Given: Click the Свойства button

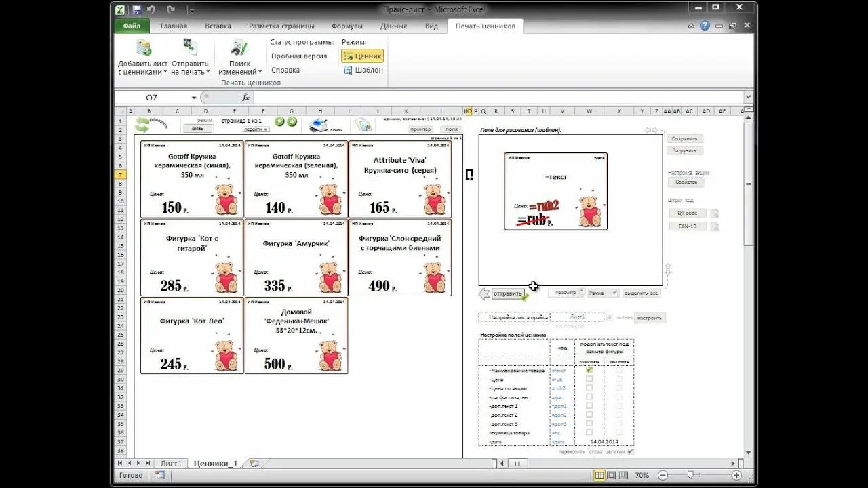Looking at the screenshot, I should [686, 182].
